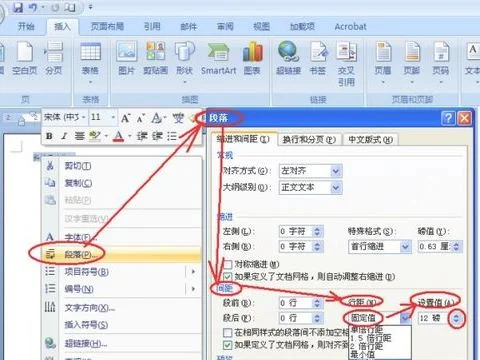Screen dimensions: 480x360
Task: Insert a blank page (空白页)
Action: tap(24, 58)
